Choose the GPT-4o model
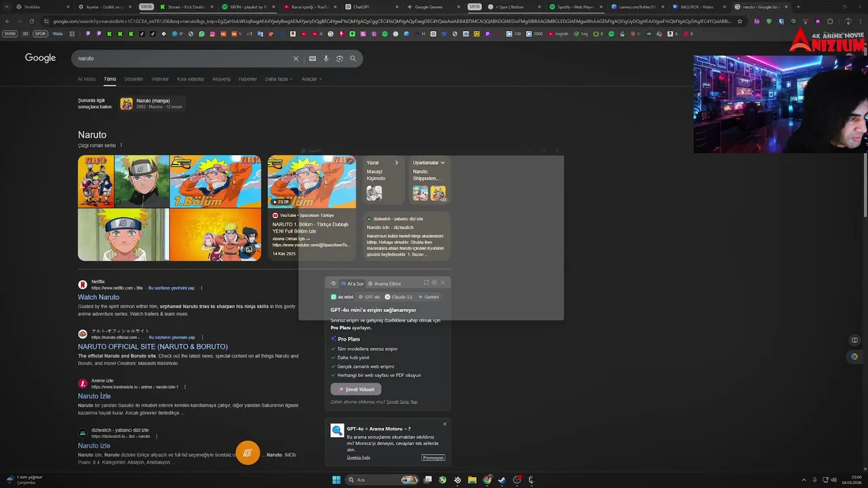The height and width of the screenshot is (488, 868). [369, 297]
